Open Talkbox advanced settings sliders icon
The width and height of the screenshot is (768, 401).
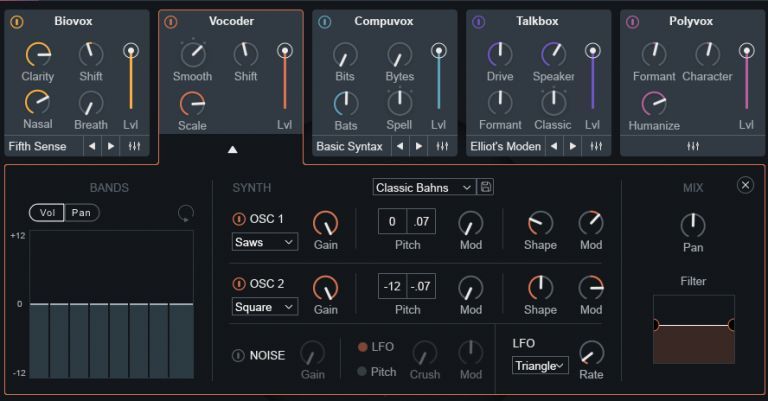tap(596, 146)
